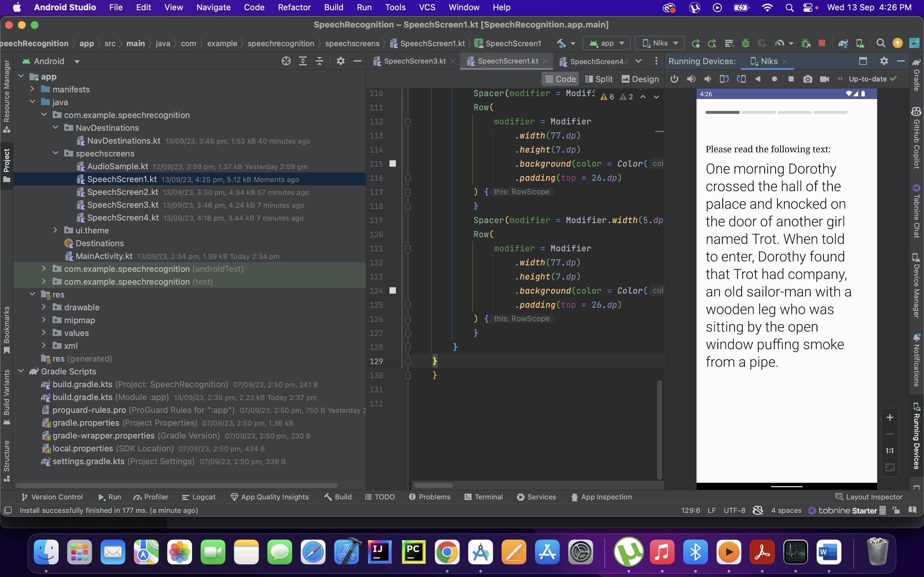Open the Refactor menu
This screenshot has width=924, height=577.
[x=294, y=7]
